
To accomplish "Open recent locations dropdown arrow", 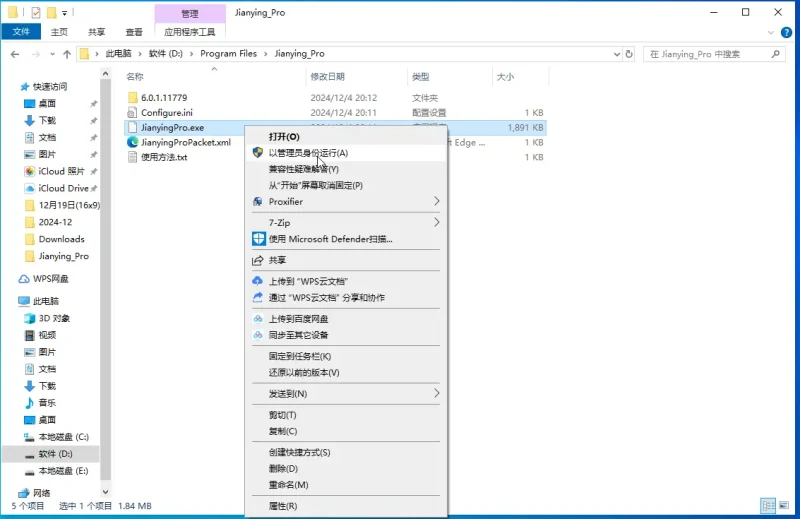I will click(x=52, y=54).
